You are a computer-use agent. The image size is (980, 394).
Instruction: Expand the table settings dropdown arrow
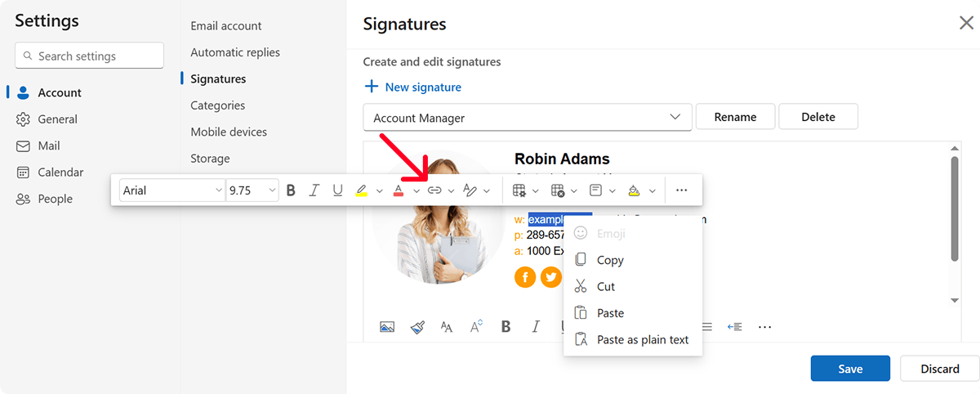click(536, 190)
